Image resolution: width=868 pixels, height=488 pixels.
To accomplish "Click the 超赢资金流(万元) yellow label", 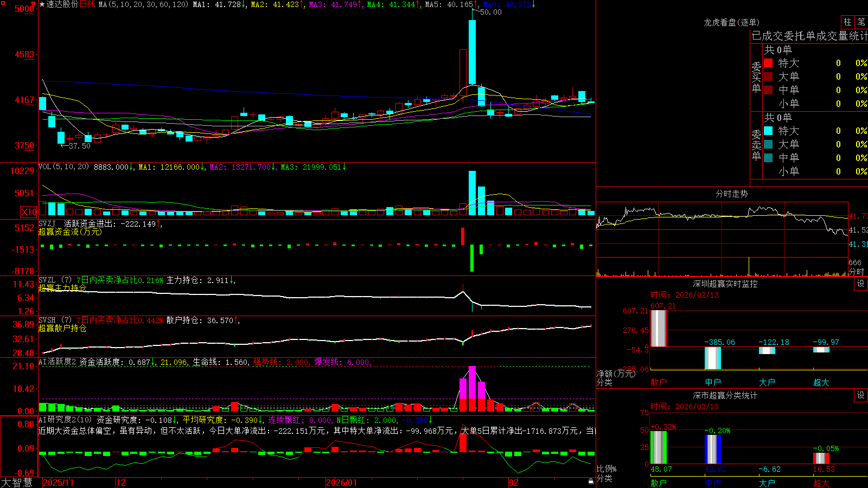I will click(70, 232).
